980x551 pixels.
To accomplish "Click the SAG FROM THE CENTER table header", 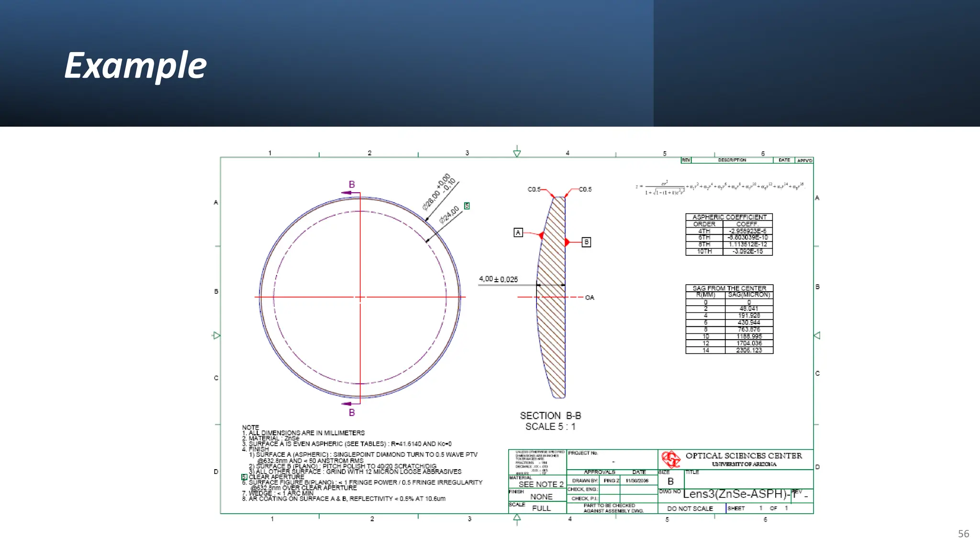I will tap(729, 288).
